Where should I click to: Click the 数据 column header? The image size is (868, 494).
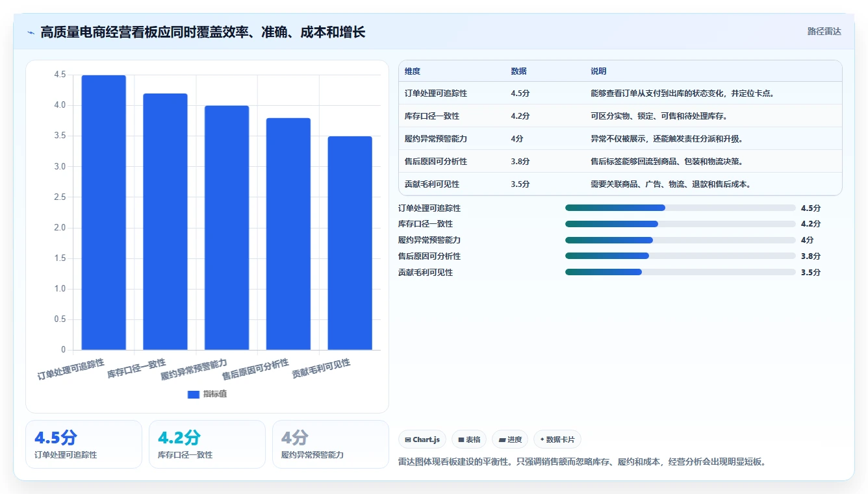[x=519, y=71]
